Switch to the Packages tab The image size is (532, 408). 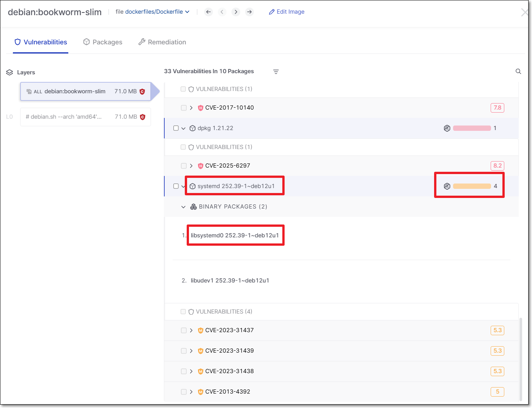(103, 42)
